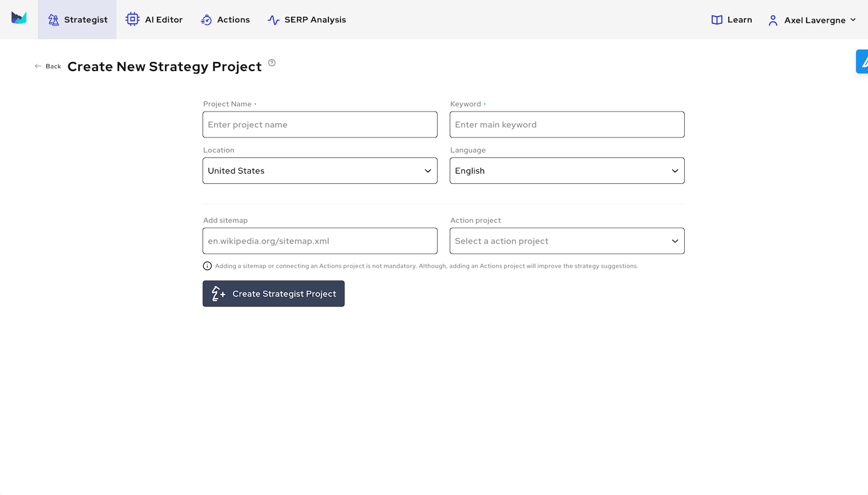
Task: Click the SERP Analysis pulse icon
Action: (x=273, y=20)
